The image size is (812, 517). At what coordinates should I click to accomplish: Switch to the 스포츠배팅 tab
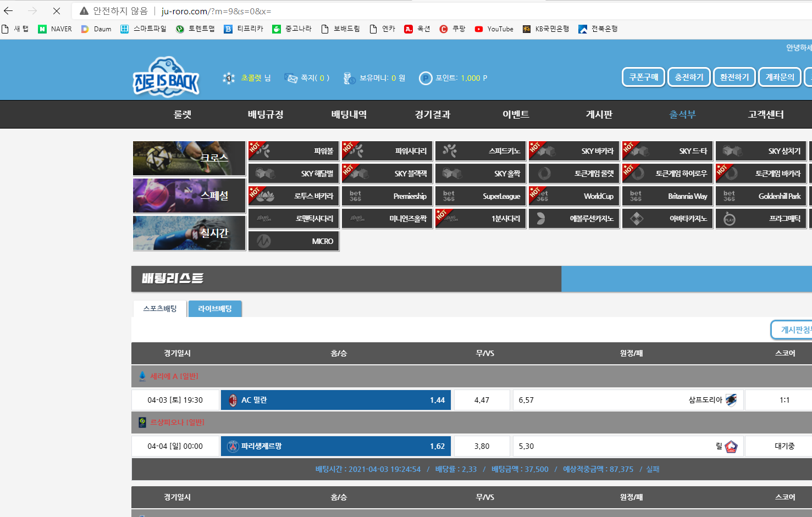coord(160,309)
